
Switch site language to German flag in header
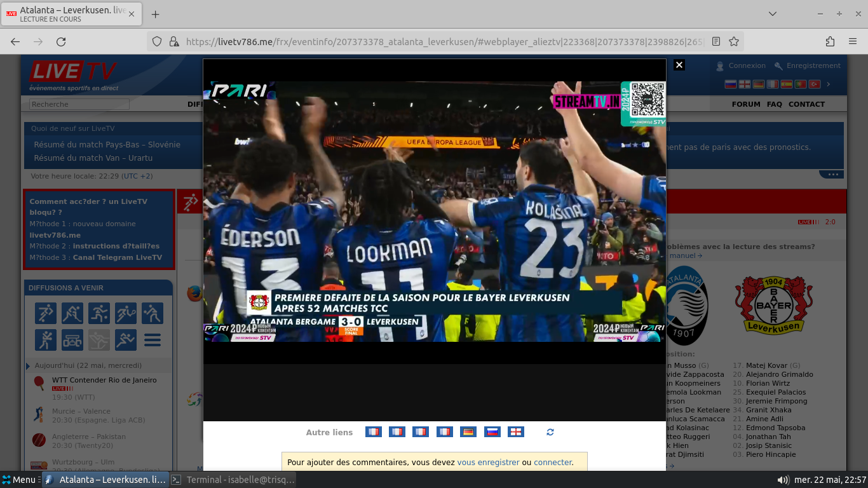click(759, 84)
